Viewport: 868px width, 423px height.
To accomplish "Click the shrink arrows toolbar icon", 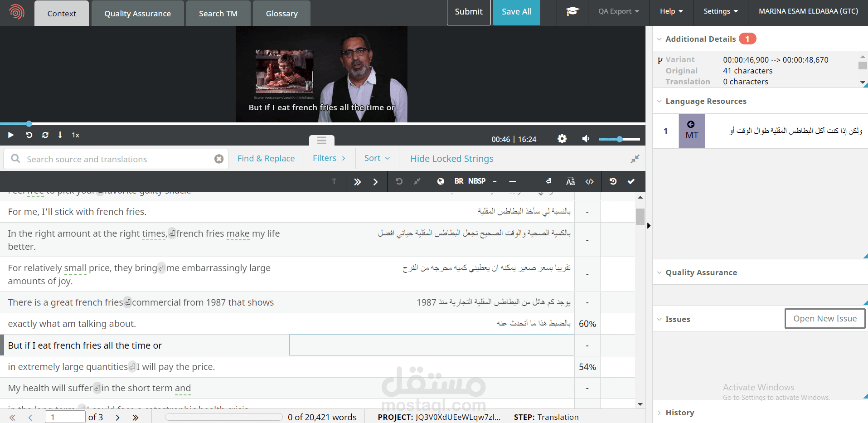I will click(417, 181).
